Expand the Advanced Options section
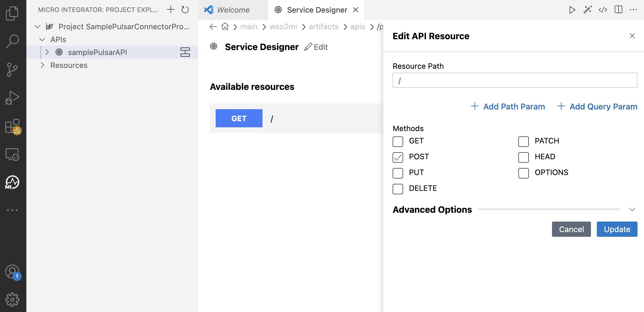 point(632,210)
